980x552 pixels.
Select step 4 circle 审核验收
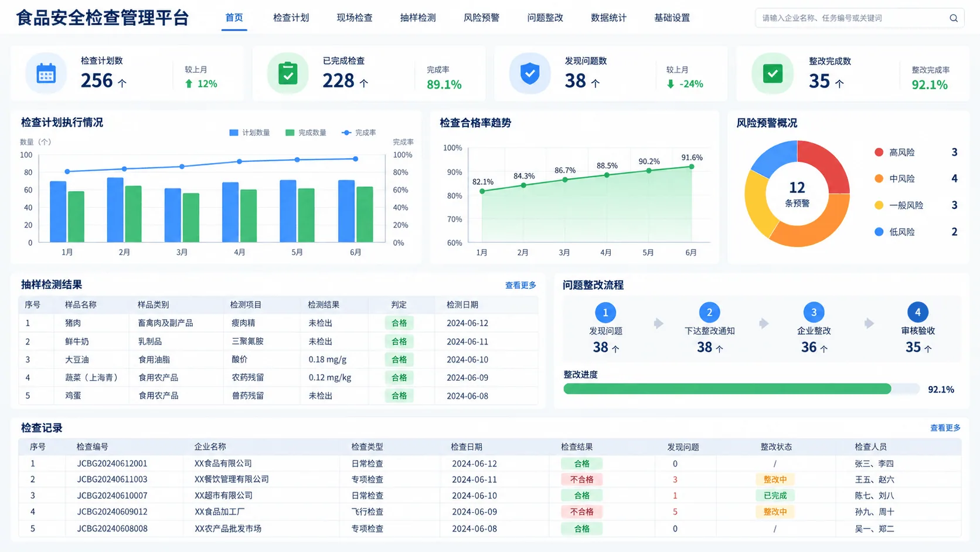point(917,313)
